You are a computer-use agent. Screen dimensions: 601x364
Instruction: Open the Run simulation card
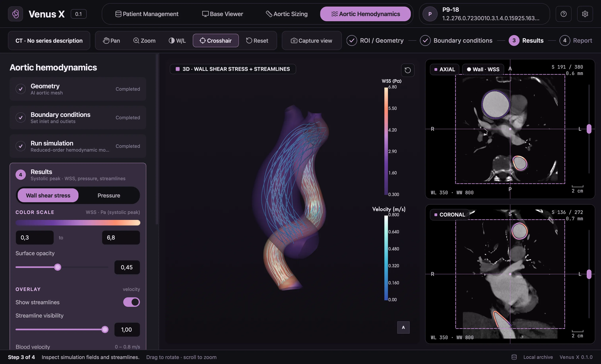coord(78,146)
